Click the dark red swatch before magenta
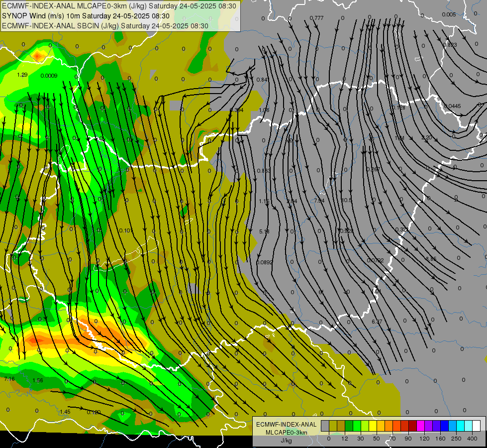 (x=413, y=426)
